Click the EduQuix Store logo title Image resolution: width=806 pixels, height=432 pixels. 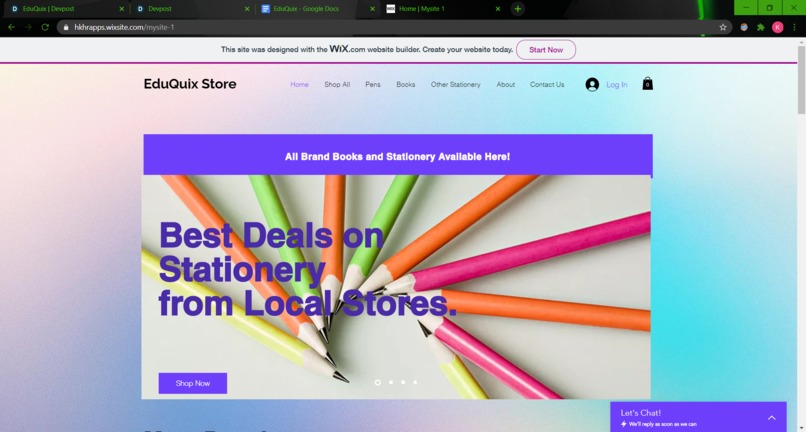click(x=190, y=84)
